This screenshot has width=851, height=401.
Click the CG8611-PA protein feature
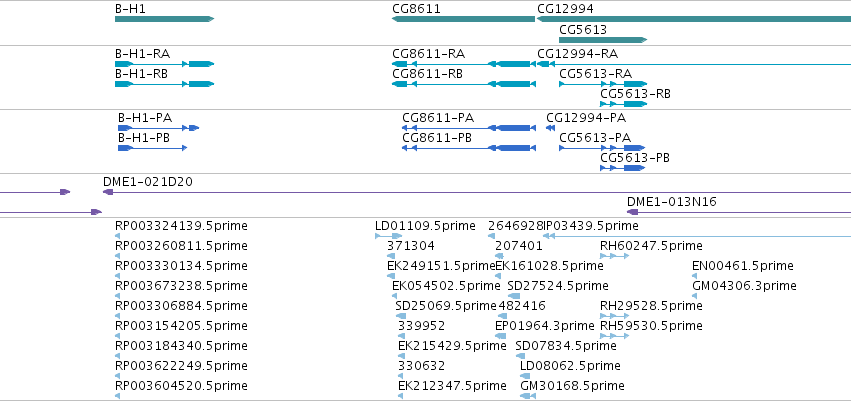point(469,128)
